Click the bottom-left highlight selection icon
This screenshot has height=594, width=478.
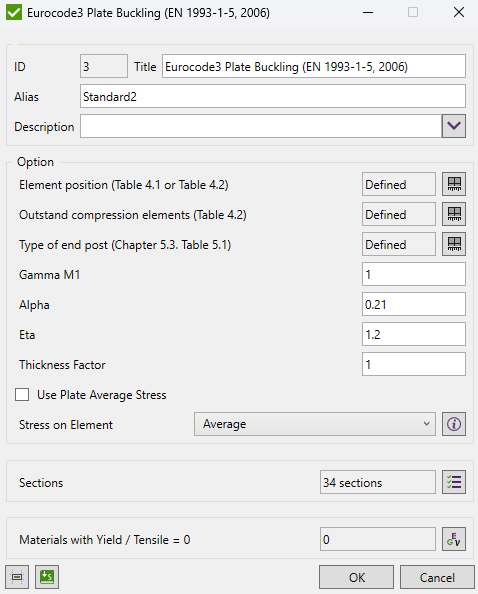coord(17,577)
